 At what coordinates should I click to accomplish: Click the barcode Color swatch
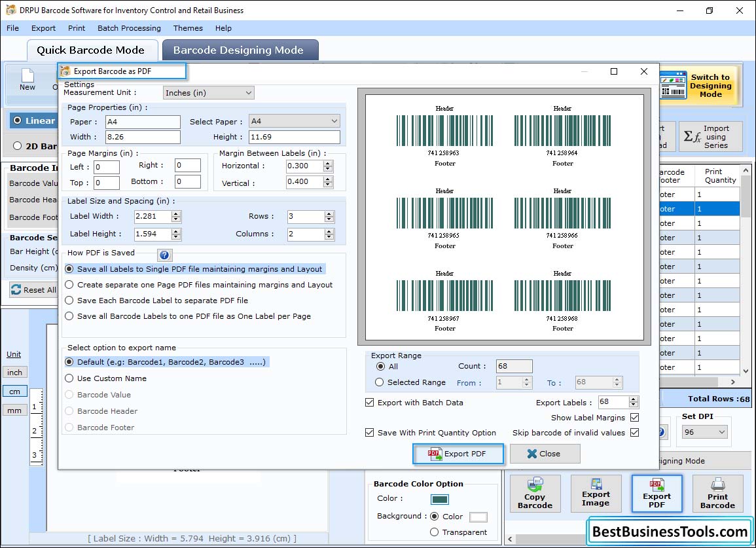coord(440,499)
